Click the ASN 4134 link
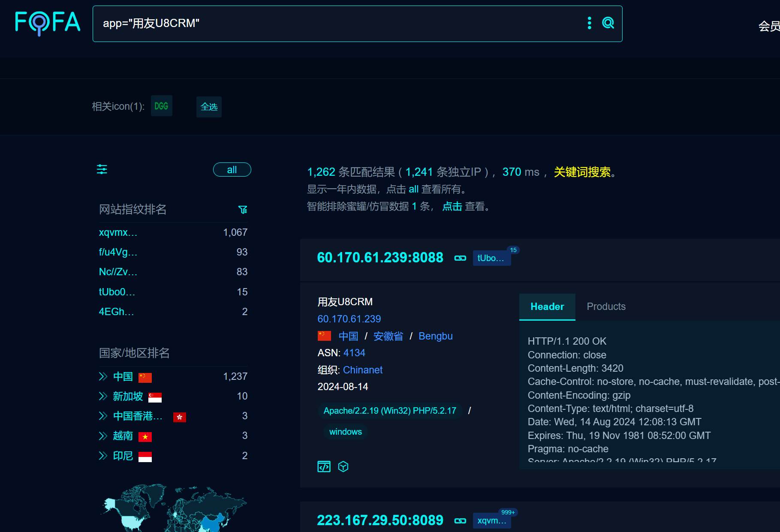This screenshot has height=532, width=780. pos(354,353)
